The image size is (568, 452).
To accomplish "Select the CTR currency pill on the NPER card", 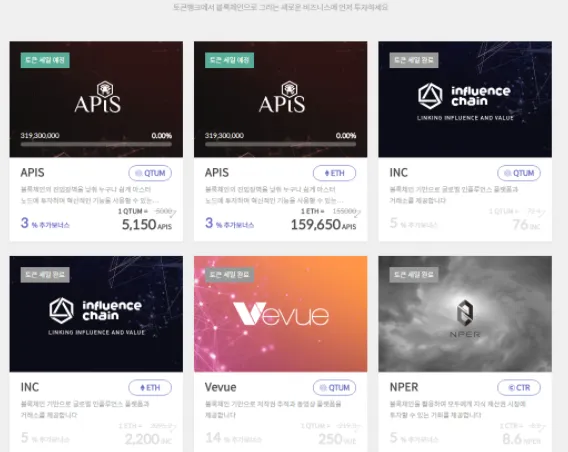I will pos(519,388).
